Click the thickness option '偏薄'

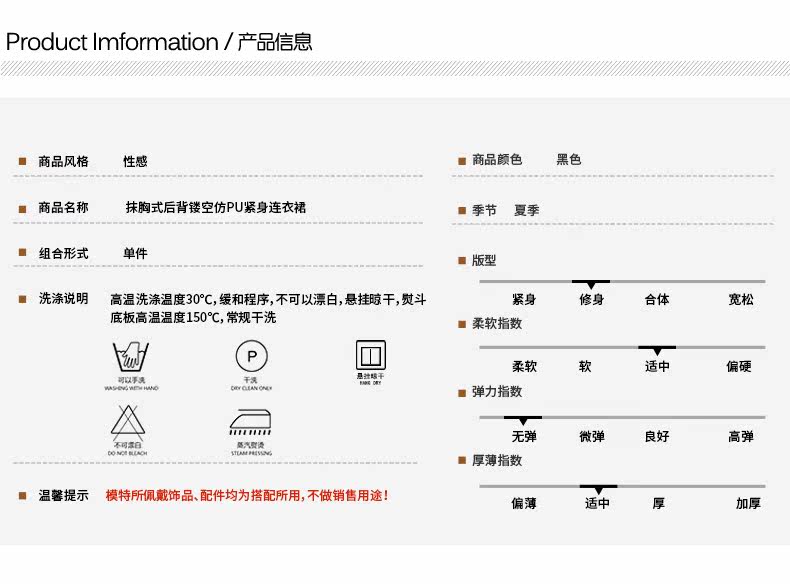point(524,503)
